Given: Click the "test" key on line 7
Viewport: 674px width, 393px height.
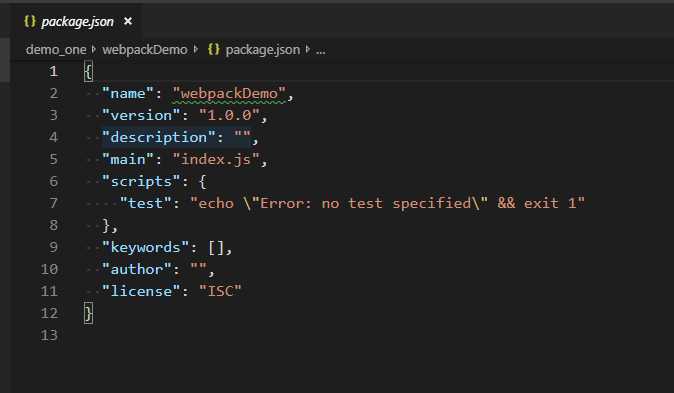Looking at the screenshot, I should (146, 203).
